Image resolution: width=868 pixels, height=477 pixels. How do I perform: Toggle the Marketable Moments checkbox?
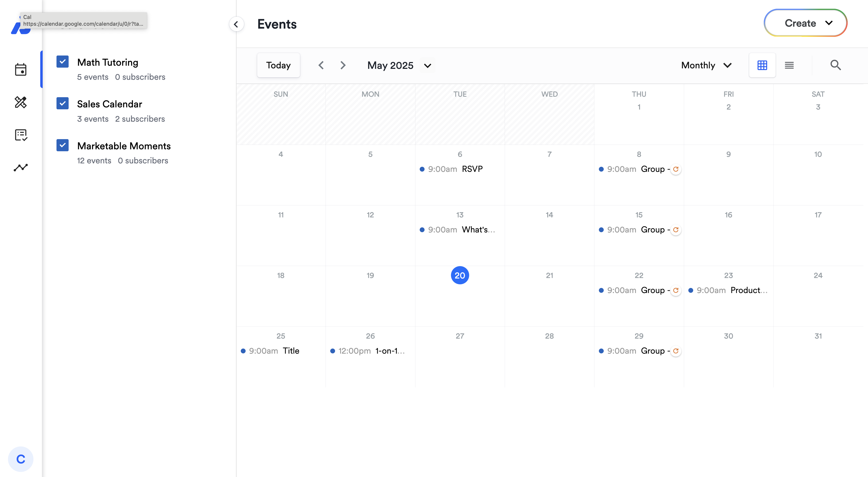[63, 145]
